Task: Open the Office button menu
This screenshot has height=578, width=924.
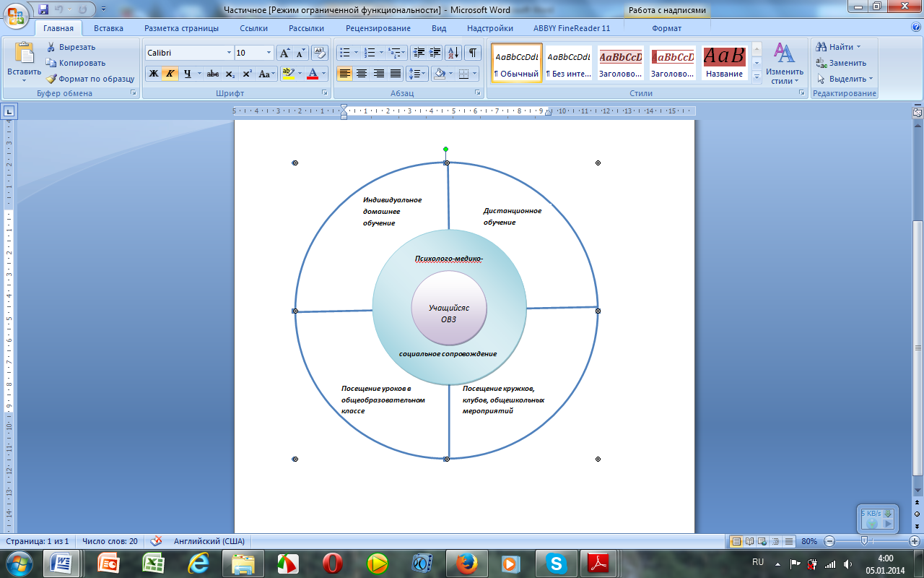Action: click(x=17, y=16)
